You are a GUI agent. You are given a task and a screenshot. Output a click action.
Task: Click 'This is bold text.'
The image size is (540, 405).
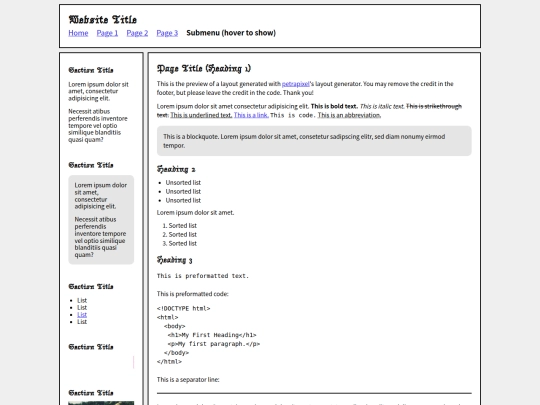click(x=334, y=106)
